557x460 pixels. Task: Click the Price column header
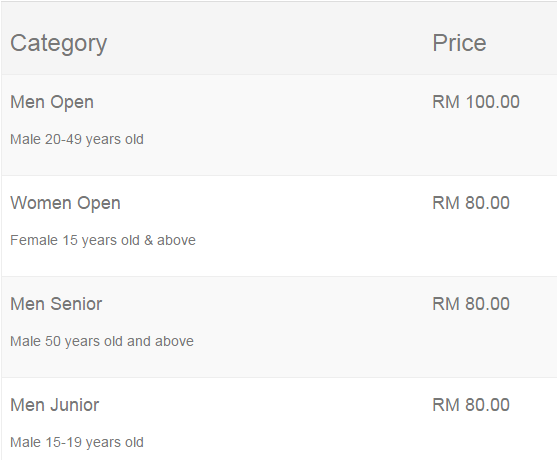[x=459, y=43]
